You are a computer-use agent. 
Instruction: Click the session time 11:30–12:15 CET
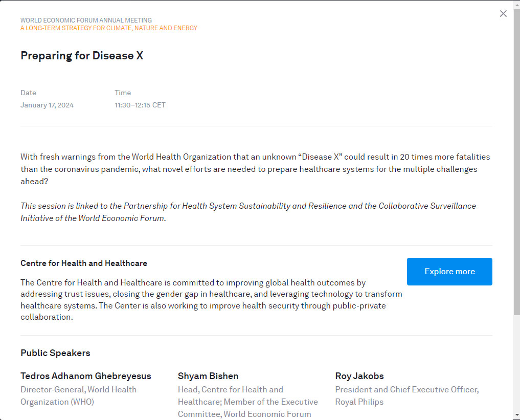point(140,105)
